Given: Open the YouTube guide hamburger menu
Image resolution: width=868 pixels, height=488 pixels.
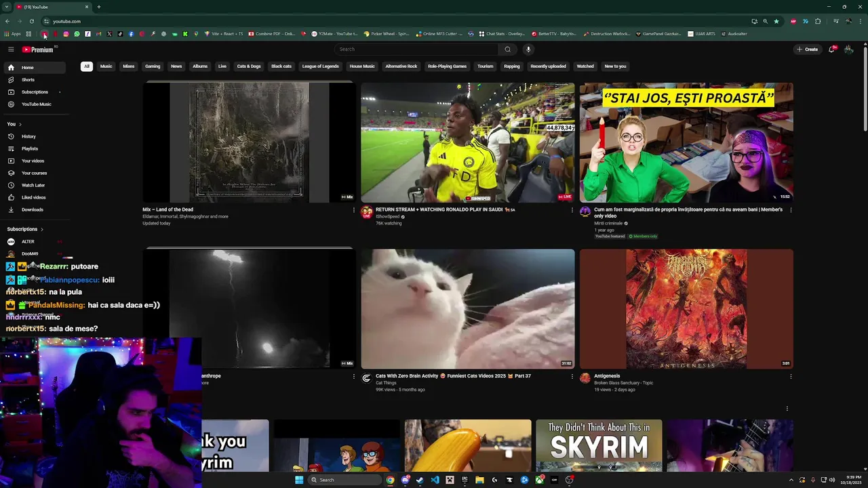Looking at the screenshot, I should 11,49.
